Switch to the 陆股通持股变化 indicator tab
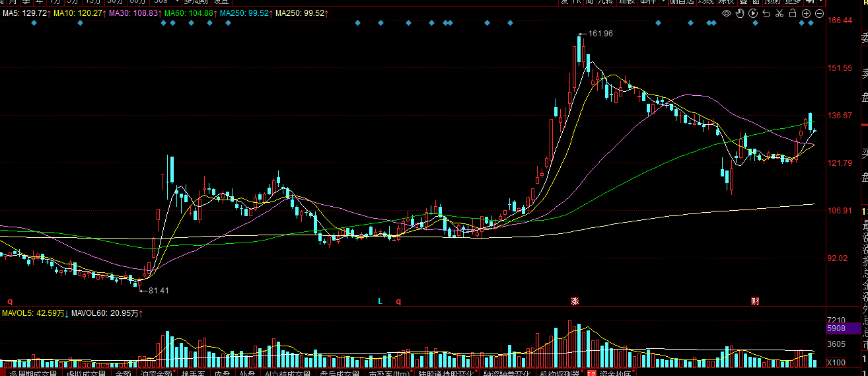Image resolution: width=868 pixels, height=376 pixels. pyautogui.click(x=445, y=373)
